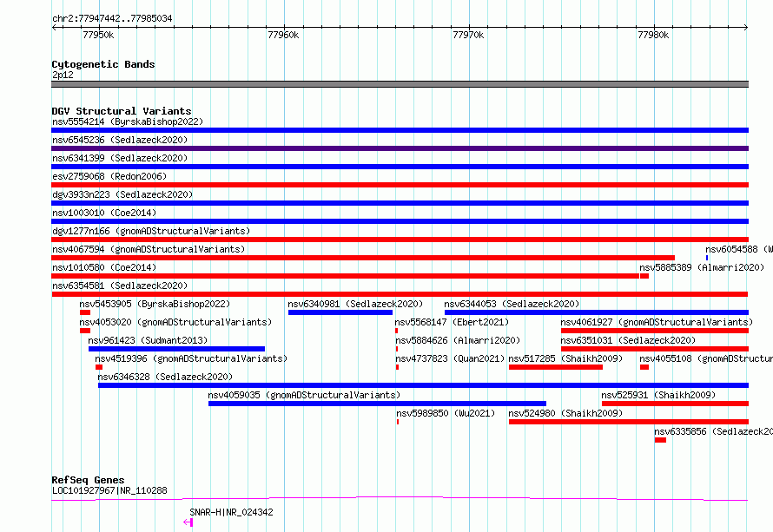Click the nsv5453905 (ByrskaBishop2022) red marker
Image resolution: width=773 pixels, height=532 pixels.
tap(85, 312)
